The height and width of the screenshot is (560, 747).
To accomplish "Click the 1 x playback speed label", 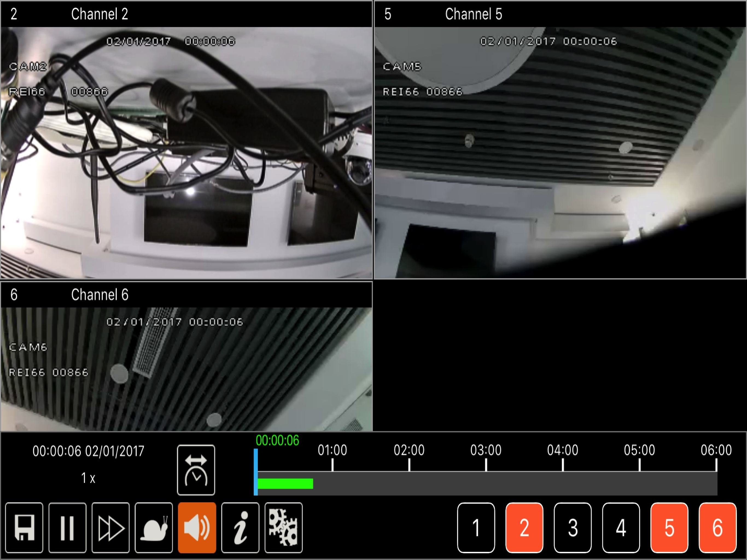I will point(88,478).
